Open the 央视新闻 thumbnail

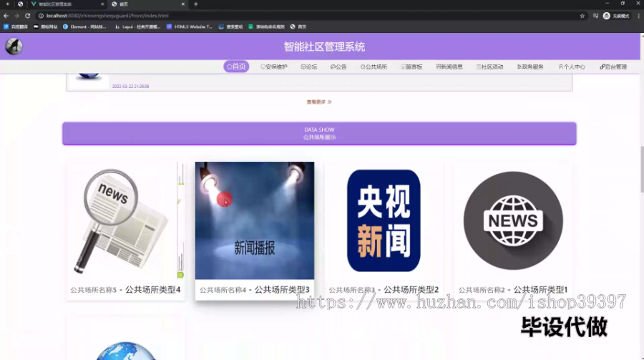pyautogui.click(x=384, y=220)
